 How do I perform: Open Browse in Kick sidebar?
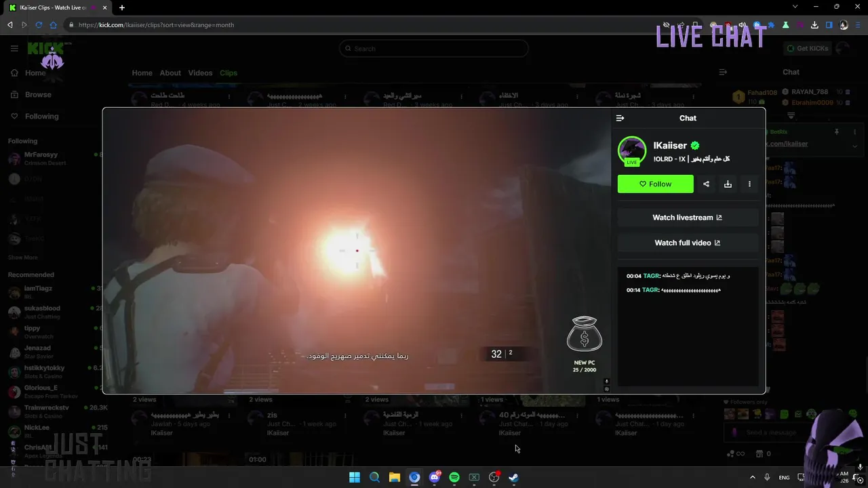point(31,95)
